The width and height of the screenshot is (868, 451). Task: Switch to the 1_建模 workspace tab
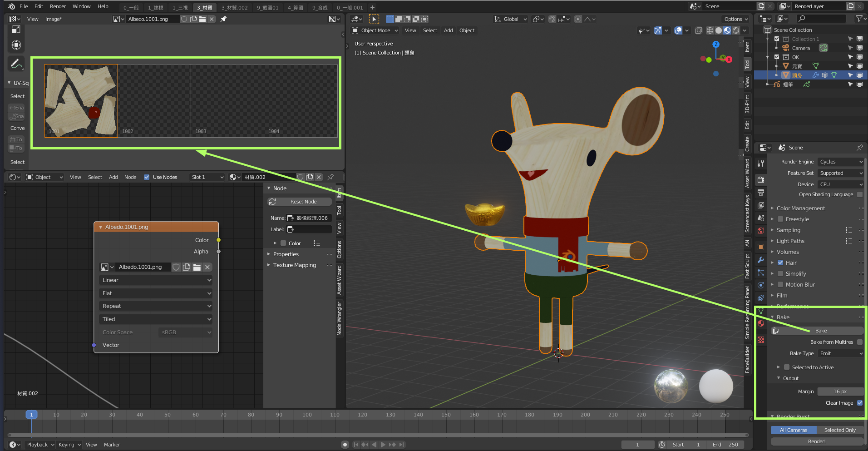156,8
